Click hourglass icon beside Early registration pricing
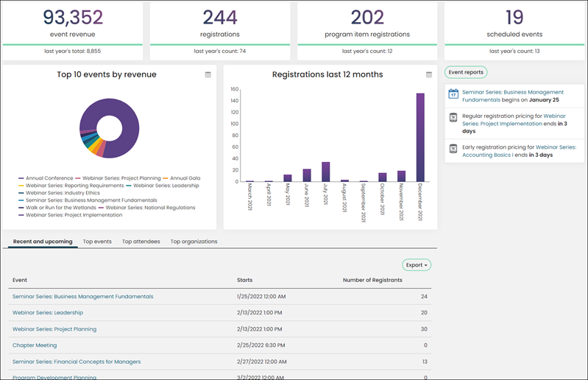Viewport: 588px width, 380px height. (x=453, y=149)
